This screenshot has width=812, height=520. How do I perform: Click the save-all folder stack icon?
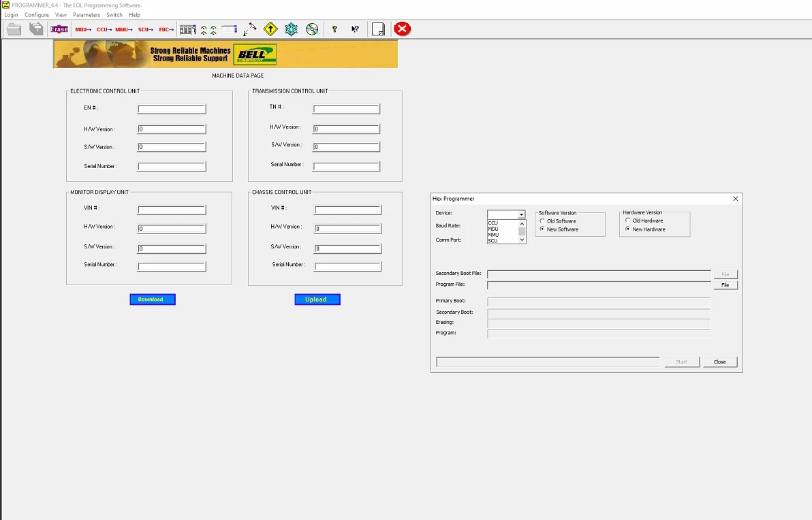click(x=36, y=29)
